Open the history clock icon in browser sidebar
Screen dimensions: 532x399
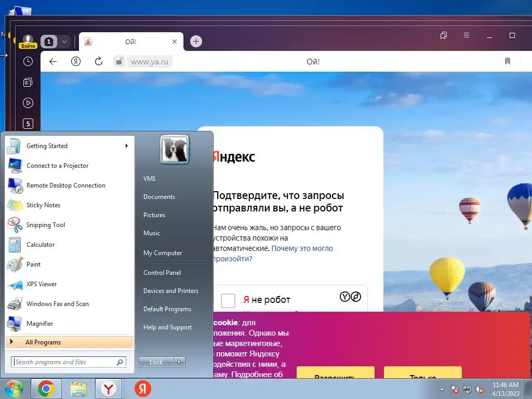(x=28, y=61)
